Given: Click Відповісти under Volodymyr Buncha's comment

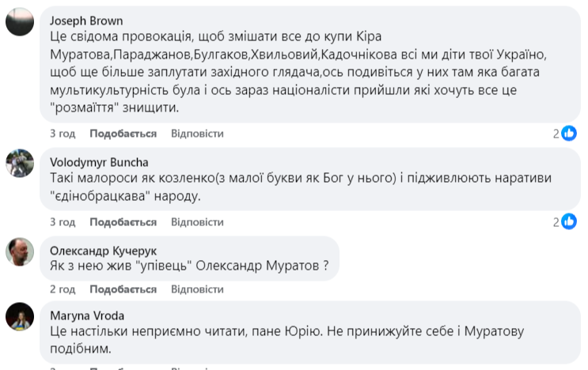Looking at the screenshot, I should click(x=197, y=221).
